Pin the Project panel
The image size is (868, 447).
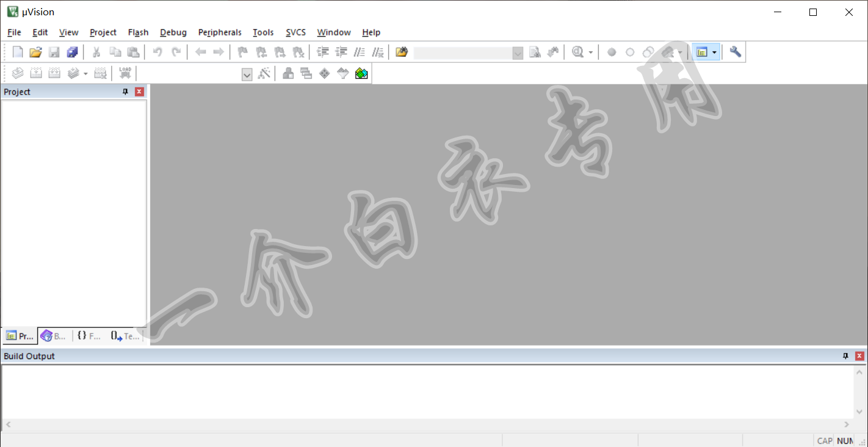tap(126, 92)
